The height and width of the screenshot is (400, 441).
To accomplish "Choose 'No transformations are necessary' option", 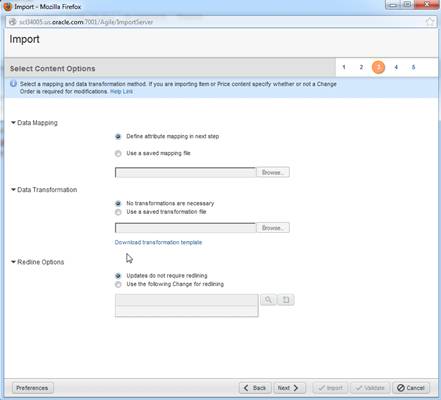I will tap(118, 204).
